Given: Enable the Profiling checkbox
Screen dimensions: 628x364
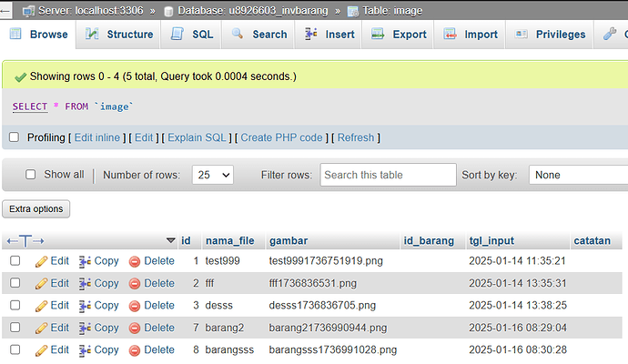Looking at the screenshot, I should pos(14,137).
